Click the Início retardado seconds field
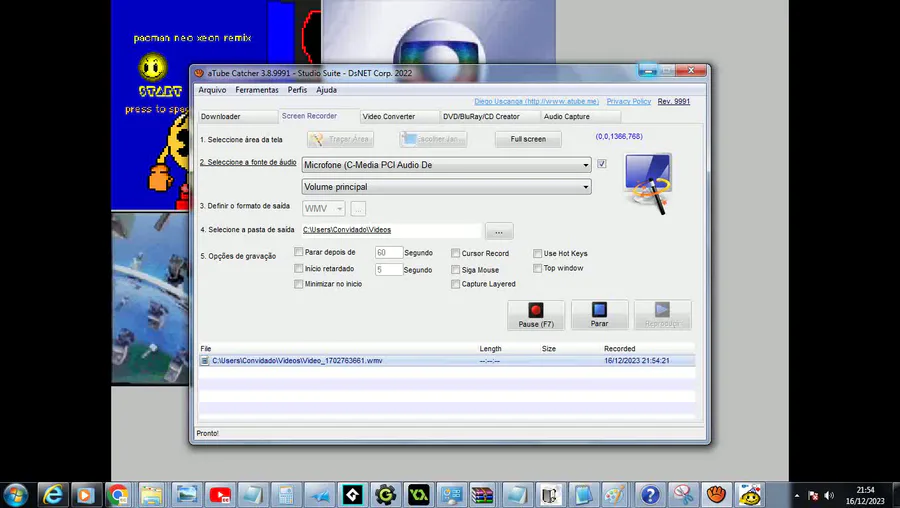The height and width of the screenshot is (508, 900). (389, 269)
